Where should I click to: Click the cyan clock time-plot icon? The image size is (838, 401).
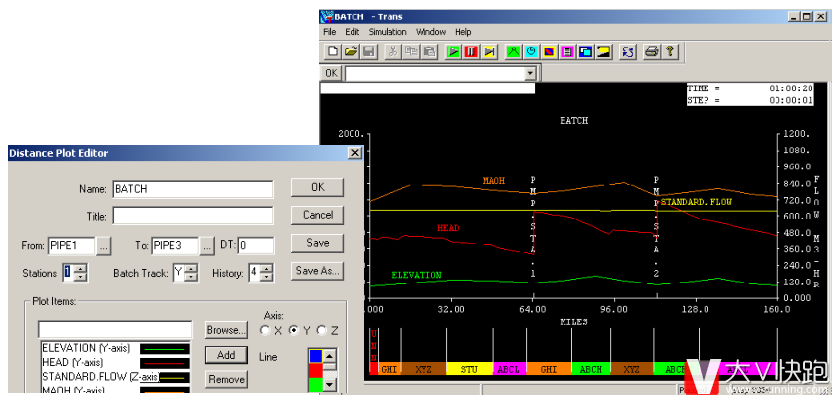[x=531, y=52]
